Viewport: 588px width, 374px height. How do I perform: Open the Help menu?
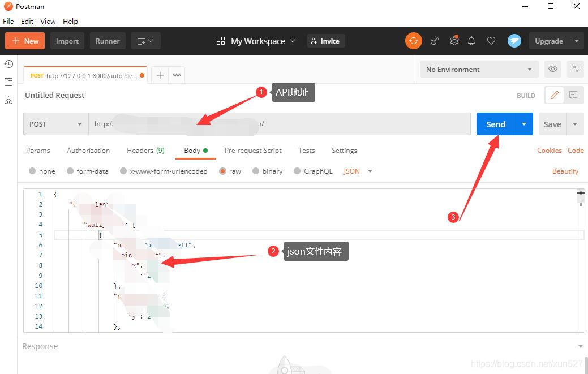coord(70,21)
